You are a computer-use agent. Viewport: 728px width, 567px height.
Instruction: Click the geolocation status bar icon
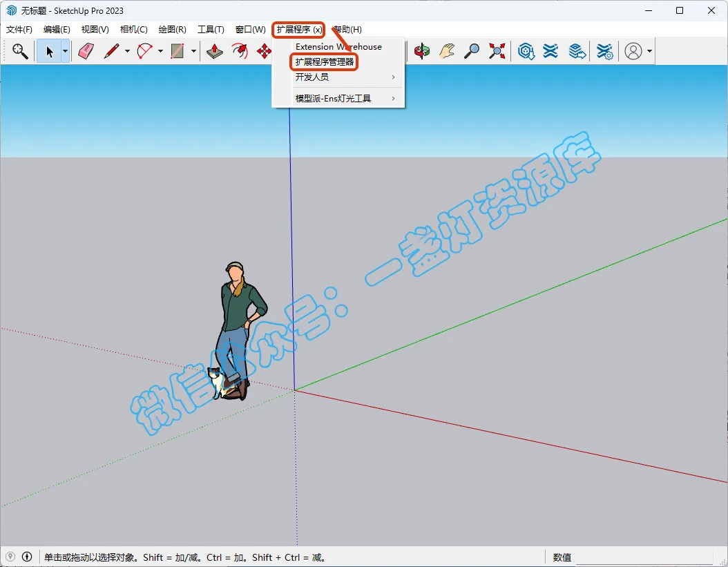click(10, 557)
